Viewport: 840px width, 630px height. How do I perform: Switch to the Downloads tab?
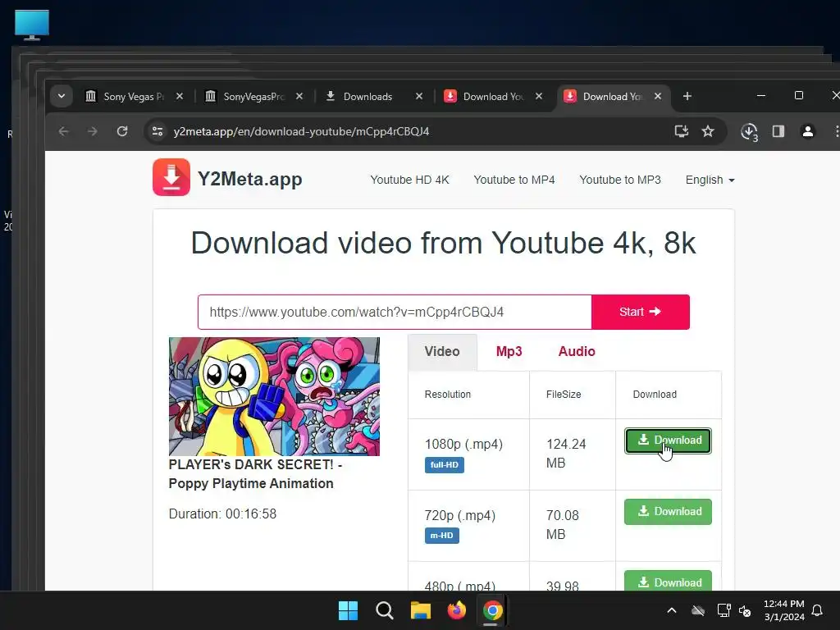coord(367,97)
